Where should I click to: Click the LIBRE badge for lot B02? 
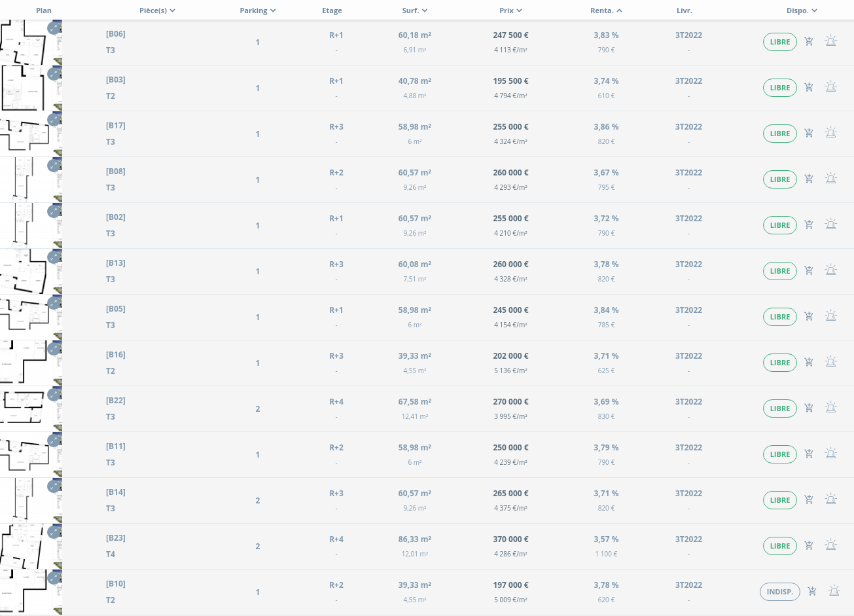[779, 225]
